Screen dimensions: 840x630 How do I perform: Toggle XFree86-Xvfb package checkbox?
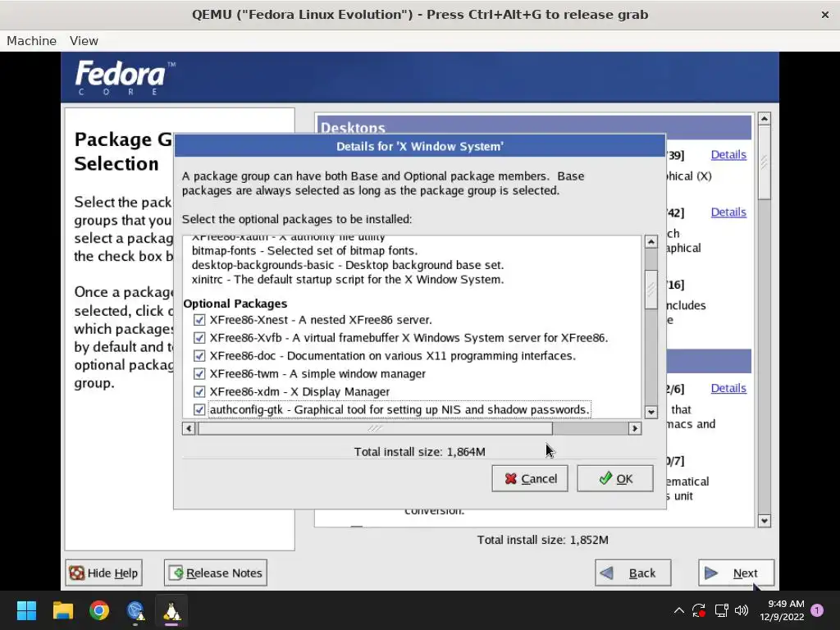click(199, 338)
